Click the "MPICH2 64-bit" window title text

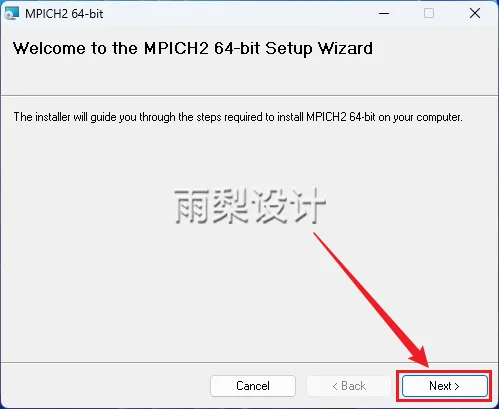click(x=64, y=14)
